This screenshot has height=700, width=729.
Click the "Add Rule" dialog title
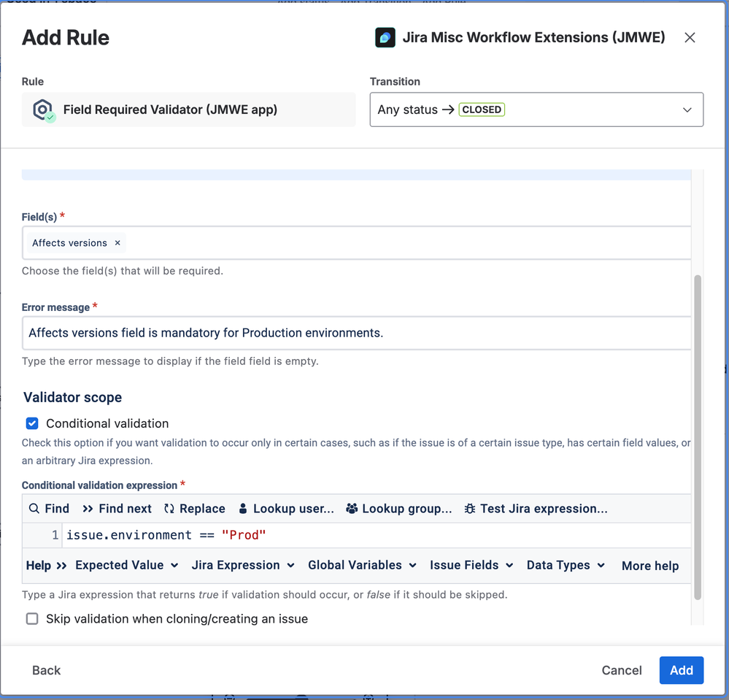coord(66,38)
